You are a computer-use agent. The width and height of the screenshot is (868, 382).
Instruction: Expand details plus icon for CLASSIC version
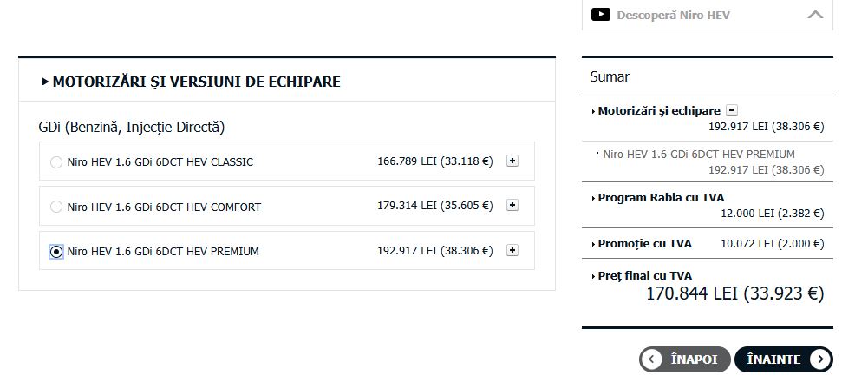coord(512,161)
